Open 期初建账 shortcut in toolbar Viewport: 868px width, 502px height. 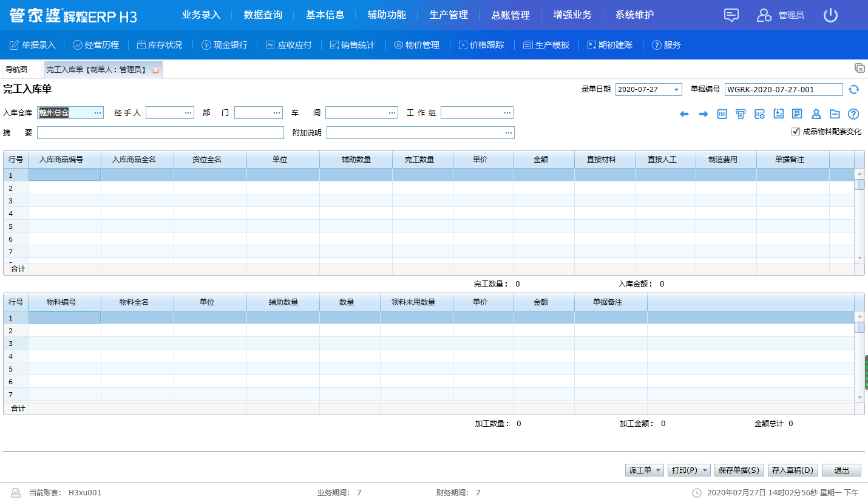[x=610, y=45]
